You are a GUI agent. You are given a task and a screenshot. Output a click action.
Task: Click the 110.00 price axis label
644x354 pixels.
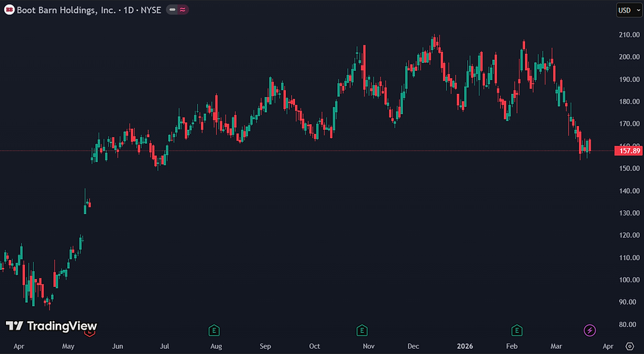click(x=630, y=257)
